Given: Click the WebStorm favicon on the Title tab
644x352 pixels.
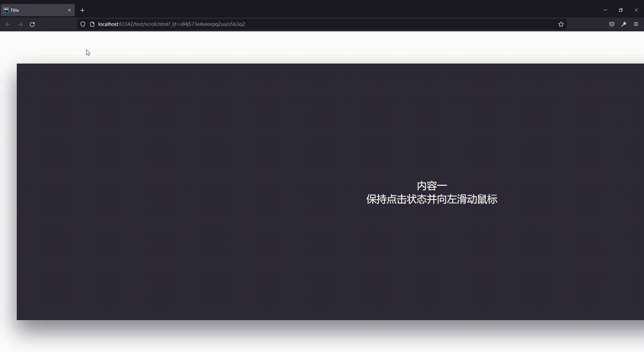Looking at the screenshot, I should 6,10.
